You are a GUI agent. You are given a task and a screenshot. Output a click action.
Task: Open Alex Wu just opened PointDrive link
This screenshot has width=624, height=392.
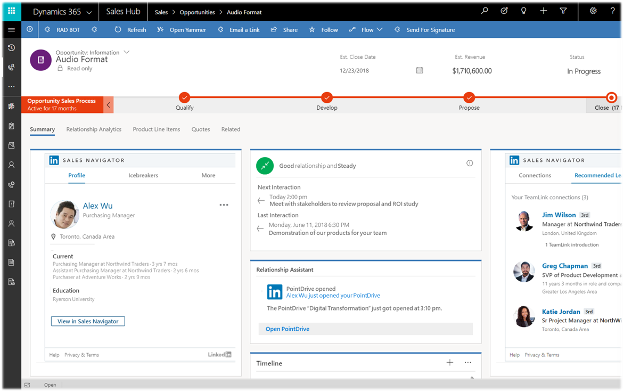coord(333,296)
